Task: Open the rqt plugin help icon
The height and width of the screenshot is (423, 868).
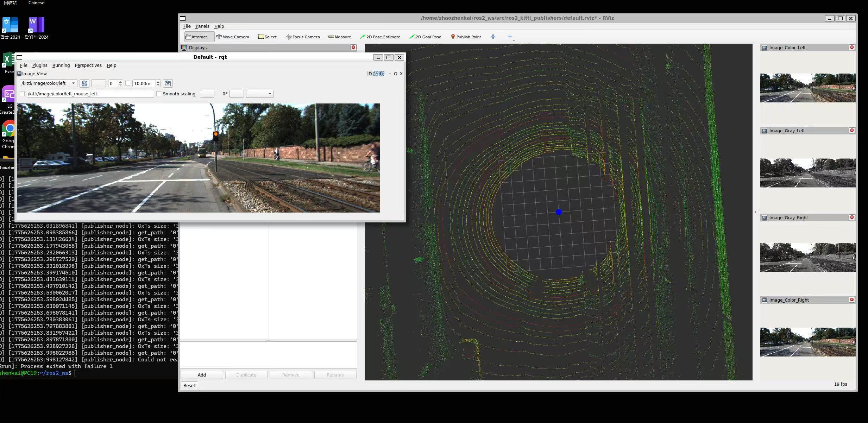Action: (382, 74)
